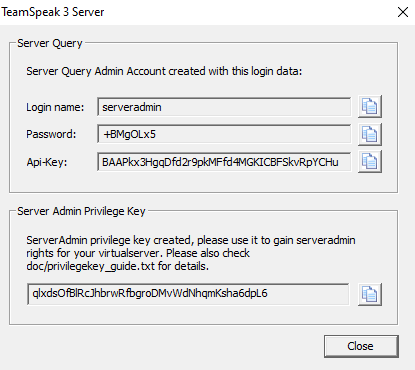
Task: Click the ServerAdmin privilege key created sentence
Action: (x=191, y=253)
